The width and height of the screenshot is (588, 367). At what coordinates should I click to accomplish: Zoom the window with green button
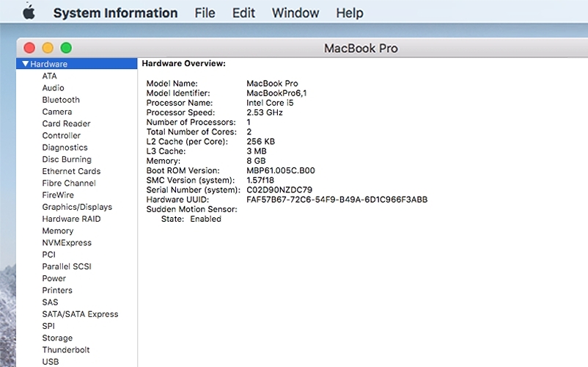tap(66, 48)
